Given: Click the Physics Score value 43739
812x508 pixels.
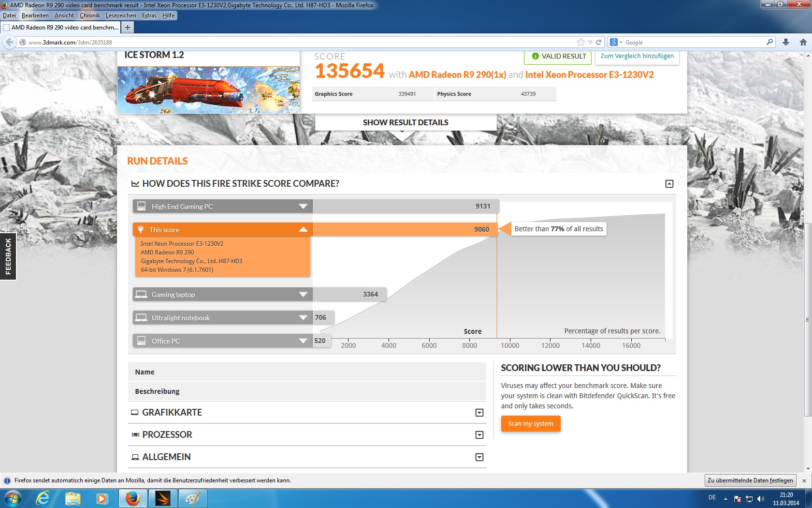Looking at the screenshot, I should [528, 94].
